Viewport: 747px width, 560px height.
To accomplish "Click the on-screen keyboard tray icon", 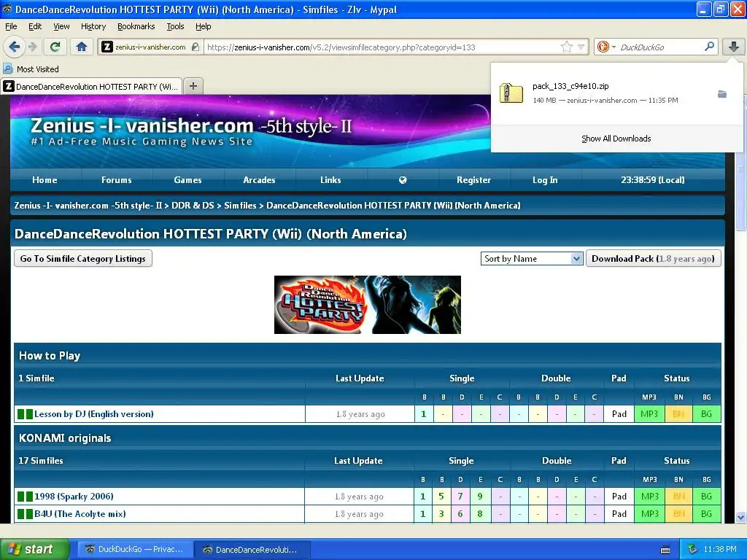I will pos(665,550).
